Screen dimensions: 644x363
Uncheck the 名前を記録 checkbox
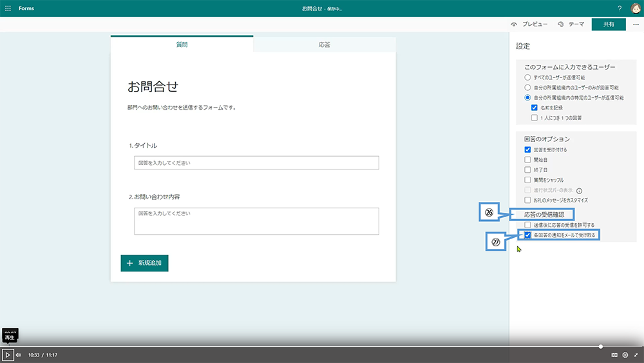(x=535, y=108)
